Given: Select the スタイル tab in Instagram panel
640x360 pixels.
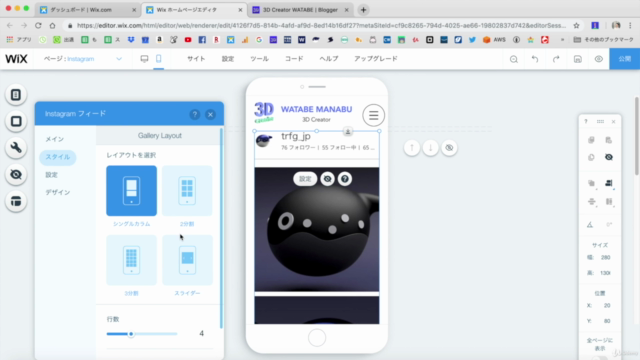Looking at the screenshot, I should pyautogui.click(x=58, y=157).
